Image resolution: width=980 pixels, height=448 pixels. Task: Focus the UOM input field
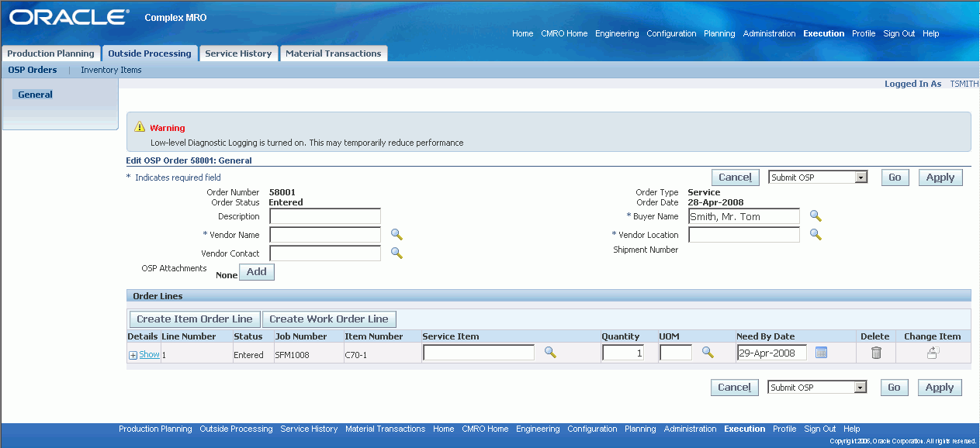coord(676,353)
